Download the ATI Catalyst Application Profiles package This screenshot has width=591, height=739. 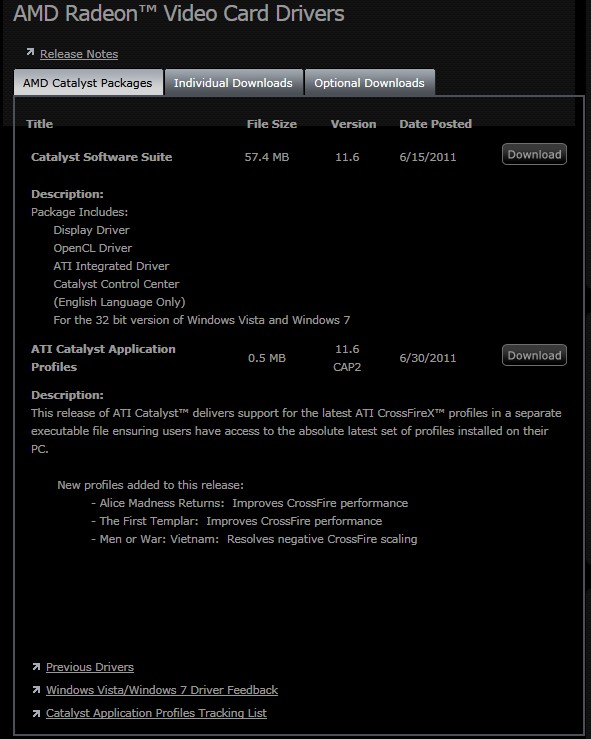pos(534,355)
